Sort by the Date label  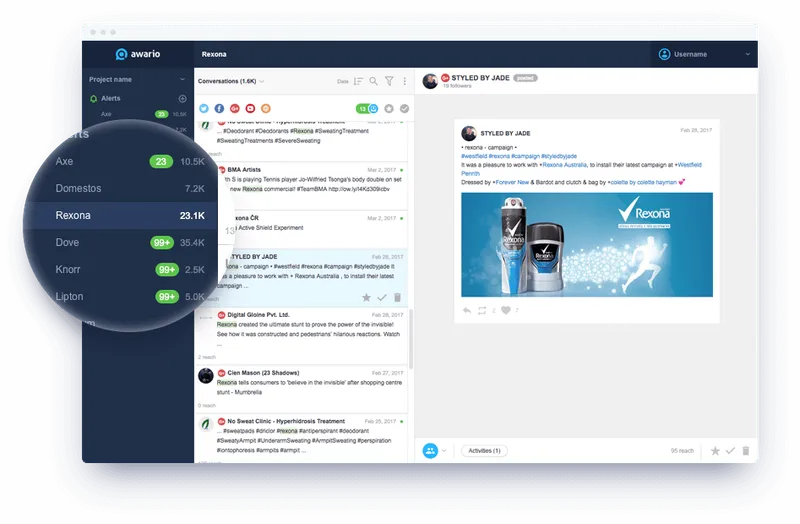[343, 81]
